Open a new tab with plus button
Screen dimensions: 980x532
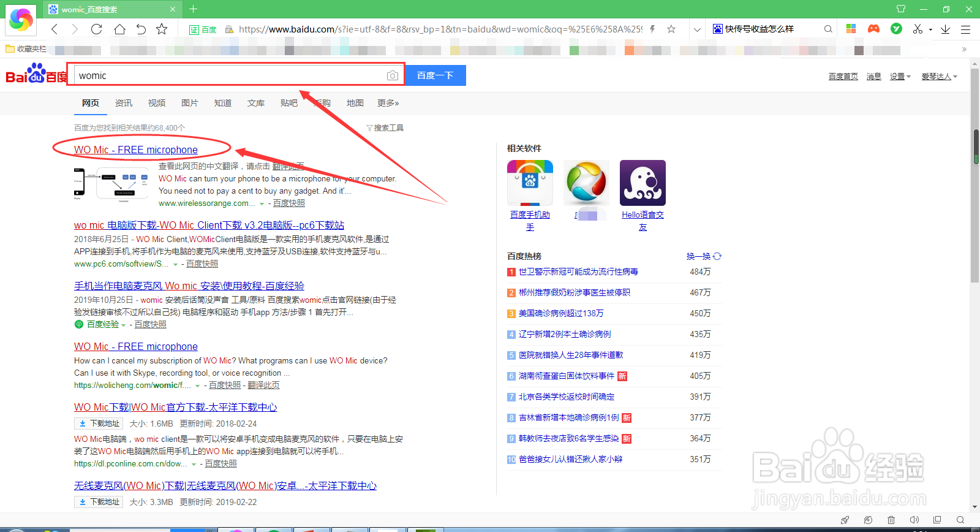[x=193, y=9]
